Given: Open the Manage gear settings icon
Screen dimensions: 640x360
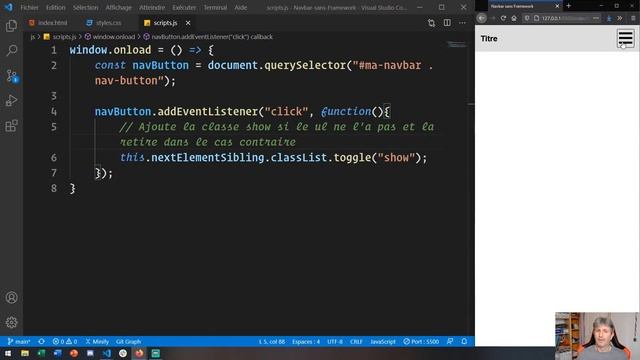Looking at the screenshot, I should point(11,322).
